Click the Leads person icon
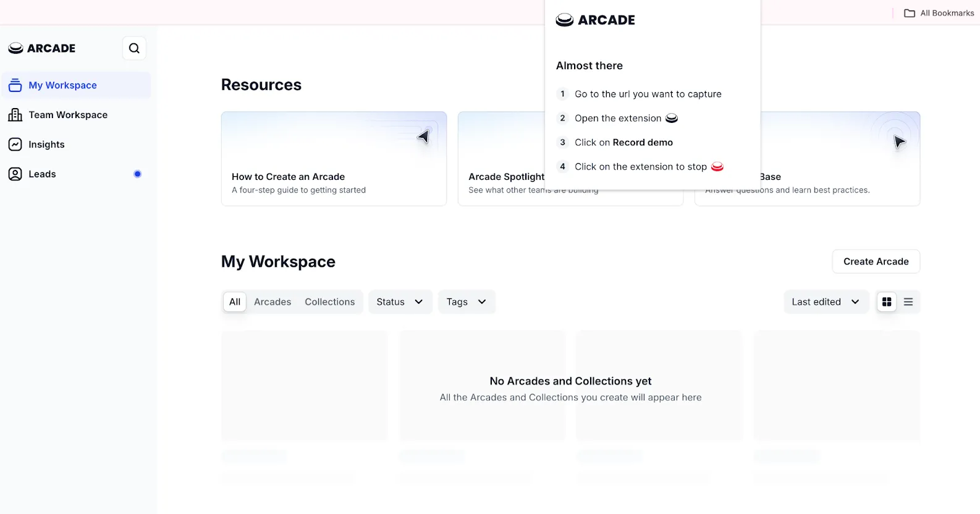This screenshot has height=514, width=980. point(15,174)
